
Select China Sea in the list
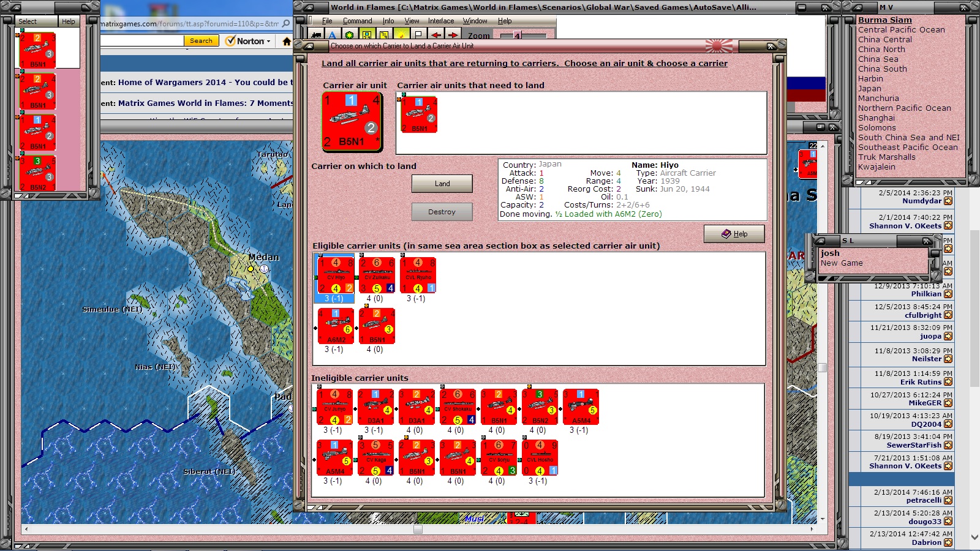tap(878, 59)
